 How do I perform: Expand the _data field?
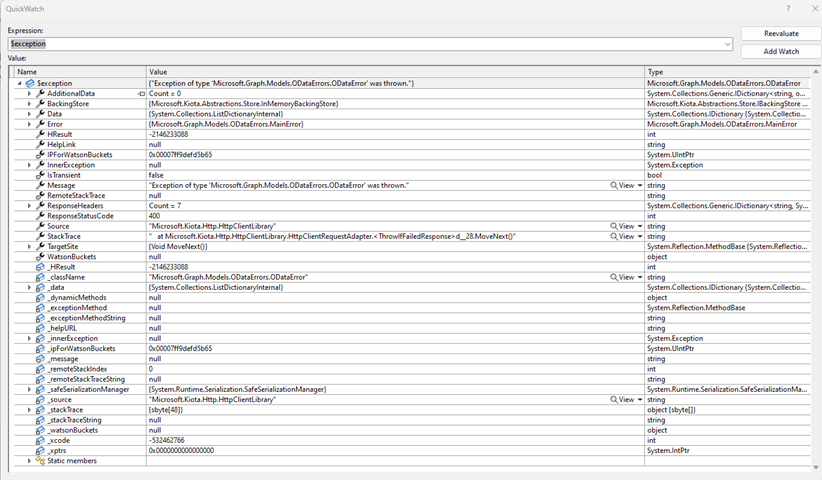pyautogui.click(x=29, y=288)
